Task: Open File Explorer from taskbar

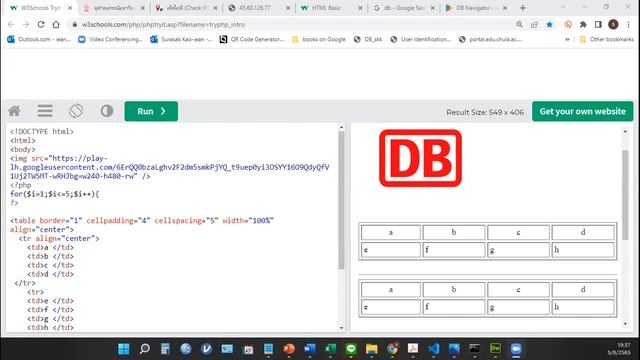Action: coord(371,349)
